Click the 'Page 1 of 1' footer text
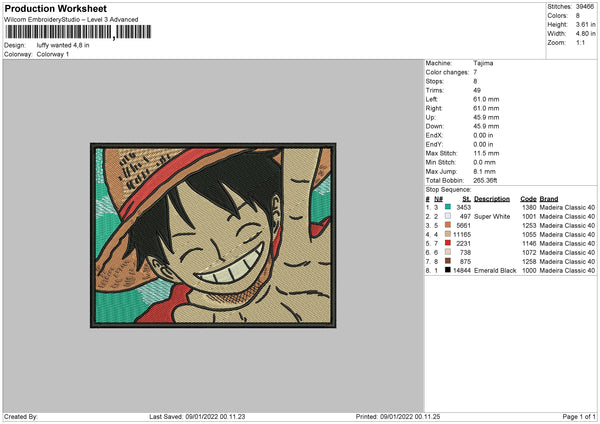 tap(579, 416)
